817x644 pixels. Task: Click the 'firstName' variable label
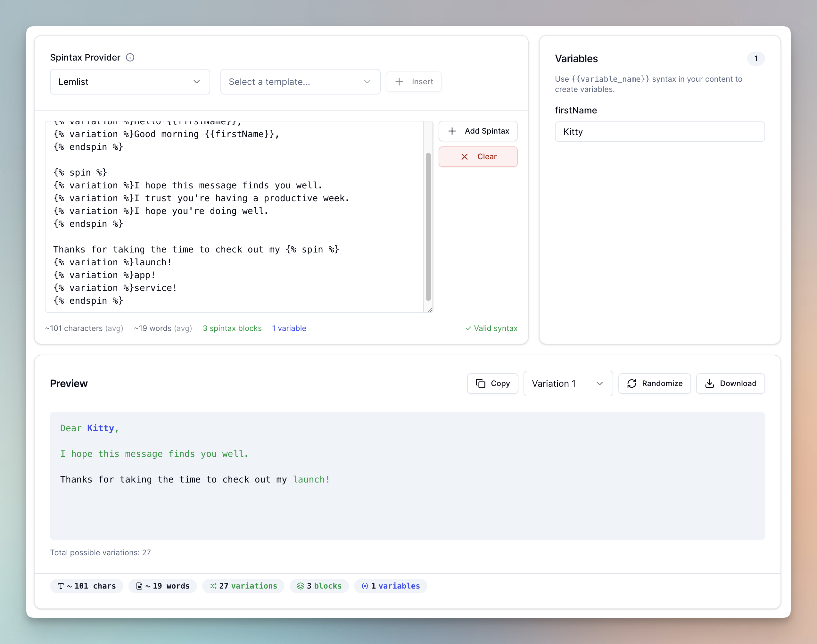point(576,110)
